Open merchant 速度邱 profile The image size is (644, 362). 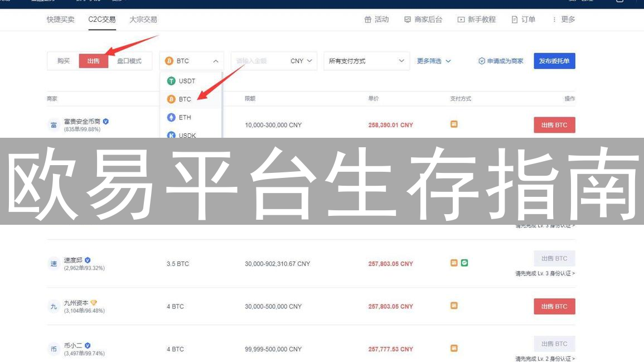(73, 260)
